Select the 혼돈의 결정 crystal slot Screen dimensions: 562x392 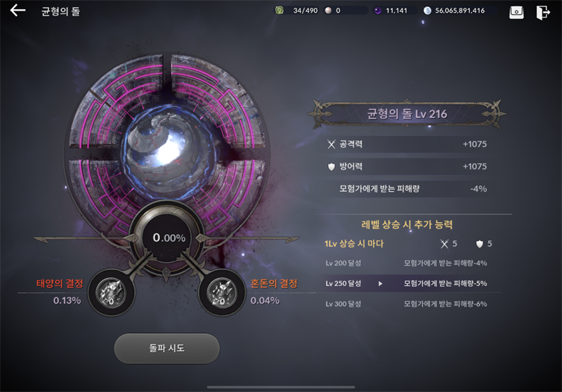(222, 293)
